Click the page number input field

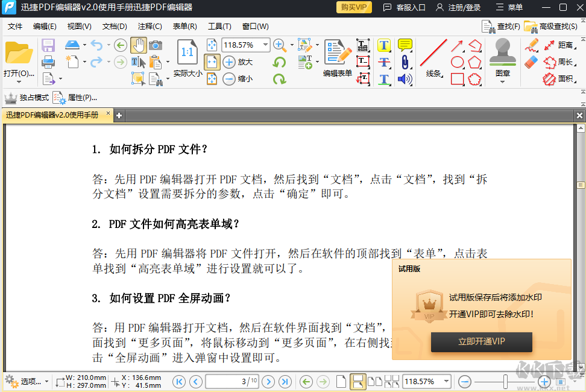click(232, 381)
